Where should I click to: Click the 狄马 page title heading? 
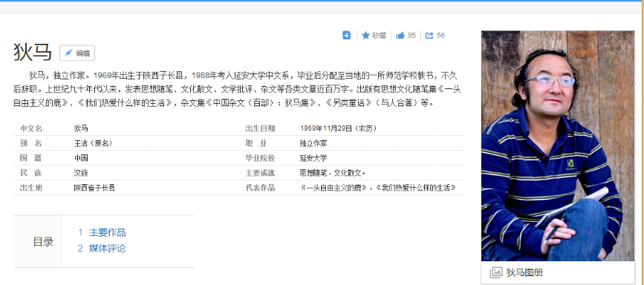[33, 53]
